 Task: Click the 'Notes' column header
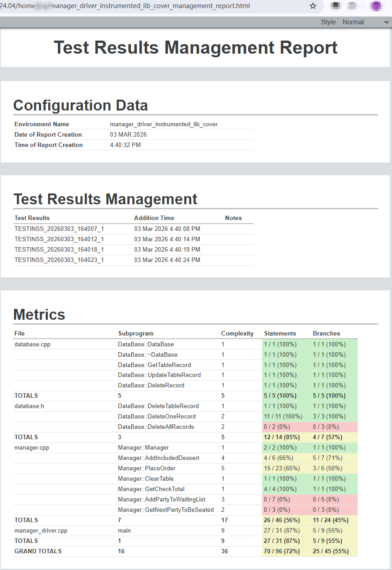(x=233, y=218)
